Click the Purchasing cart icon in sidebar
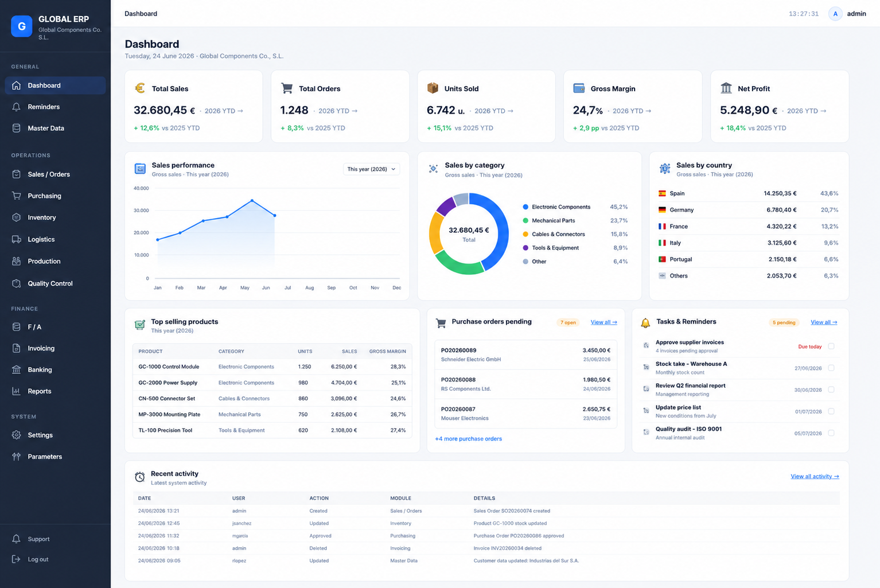The image size is (880, 588). [x=16, y=196]
